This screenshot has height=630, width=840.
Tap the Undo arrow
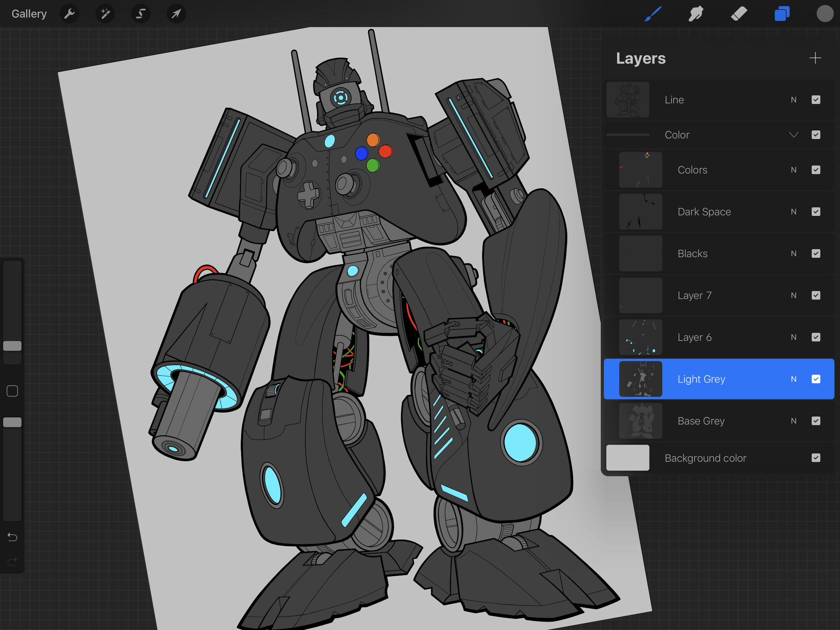click(x=12, y=537)
